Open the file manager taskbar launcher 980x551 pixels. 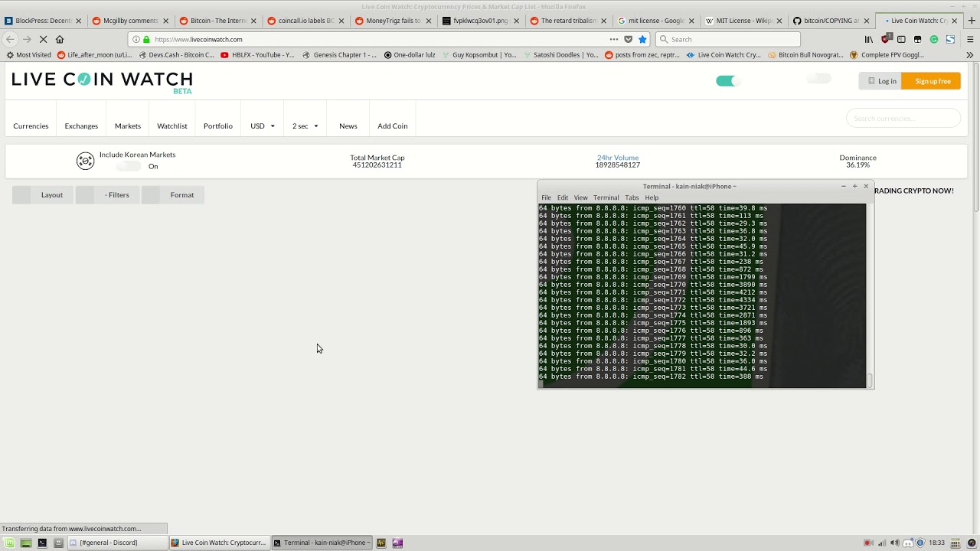click(x=58, y=543)
